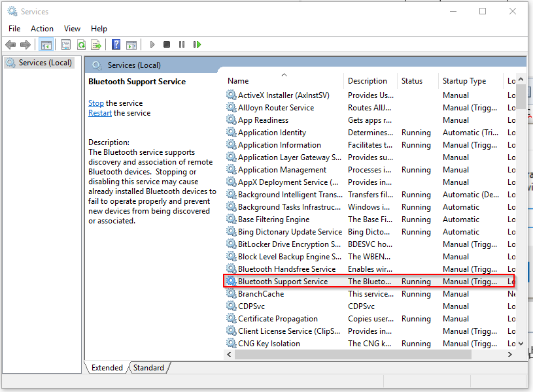Select gear icon of Base Filtering Engine

(x=231, y=219)
